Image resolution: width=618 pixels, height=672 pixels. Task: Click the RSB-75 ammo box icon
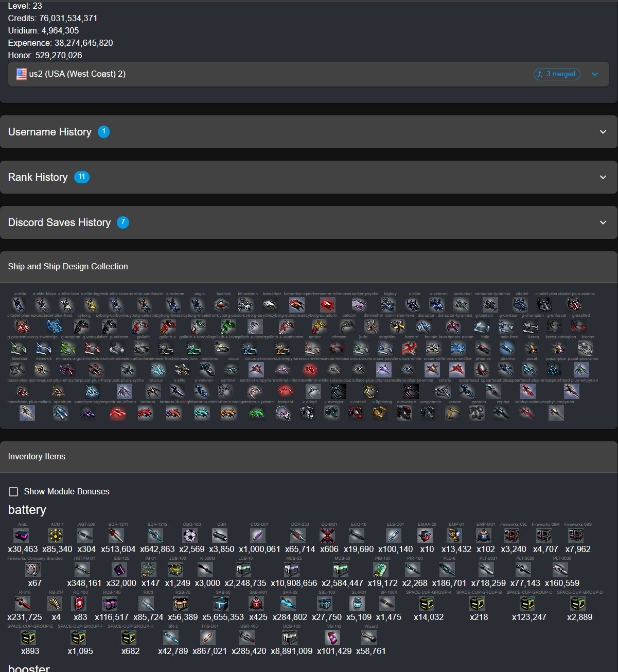point(181,604)
